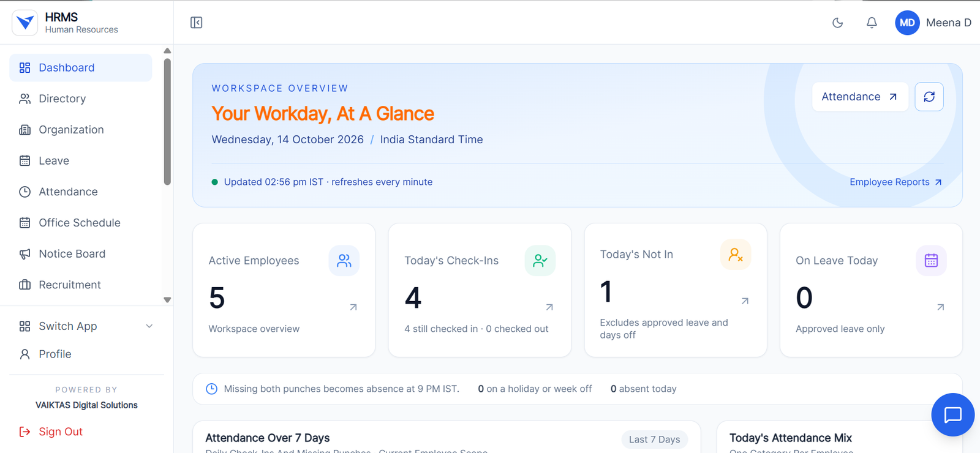The height and width of the screenshot is (453, 980).
Task: Open Today's Check-Ins details arrow
Action: click(549, 307)
